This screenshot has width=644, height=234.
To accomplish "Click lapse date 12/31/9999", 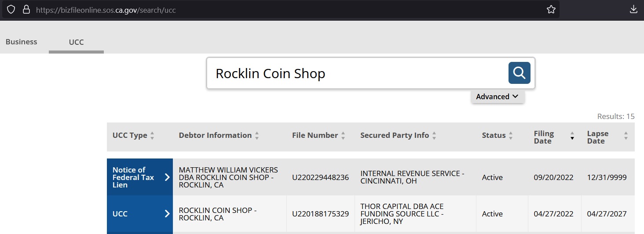I will click(607, 177).
